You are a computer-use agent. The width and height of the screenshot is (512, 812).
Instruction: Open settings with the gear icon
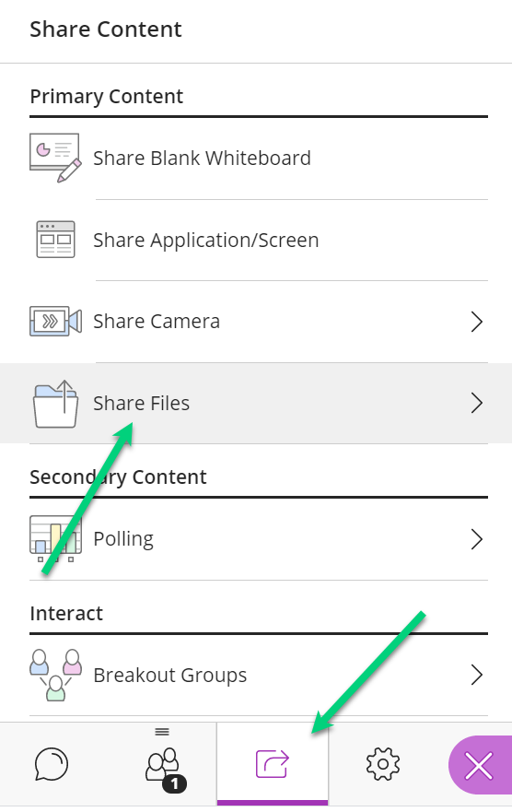(x=383, y=764)
